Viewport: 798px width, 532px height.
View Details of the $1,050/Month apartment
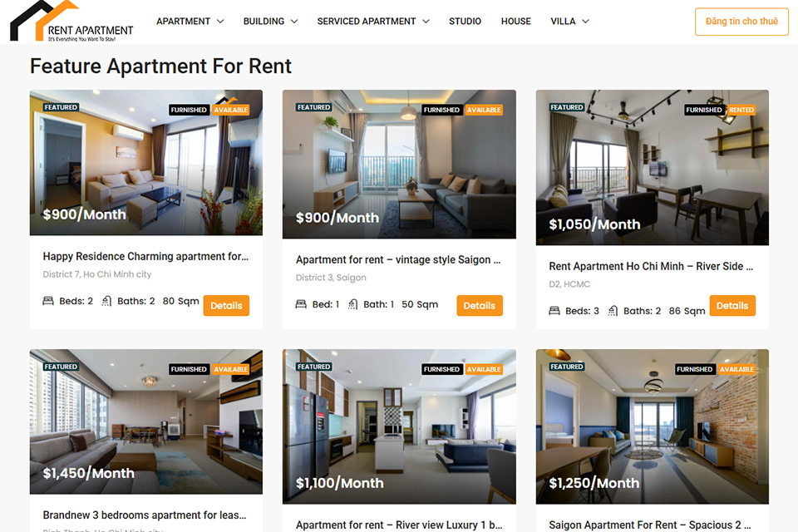[x=732, y=305]
